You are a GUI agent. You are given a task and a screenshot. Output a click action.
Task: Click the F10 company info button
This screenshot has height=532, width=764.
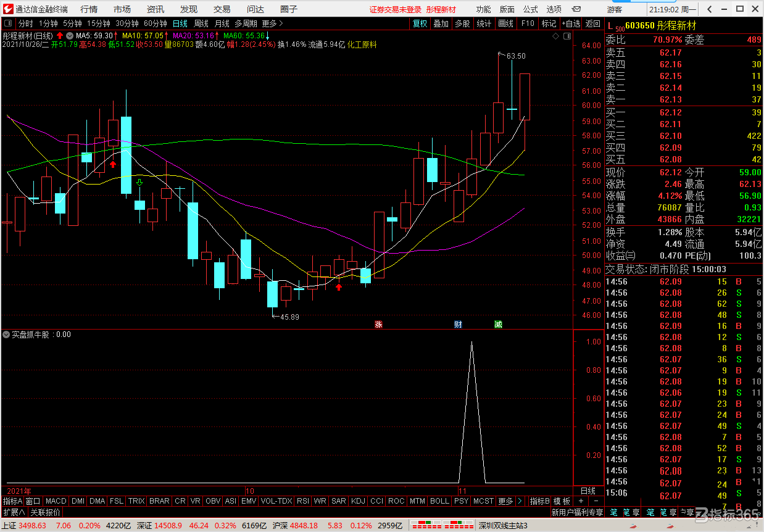[528, 23]
